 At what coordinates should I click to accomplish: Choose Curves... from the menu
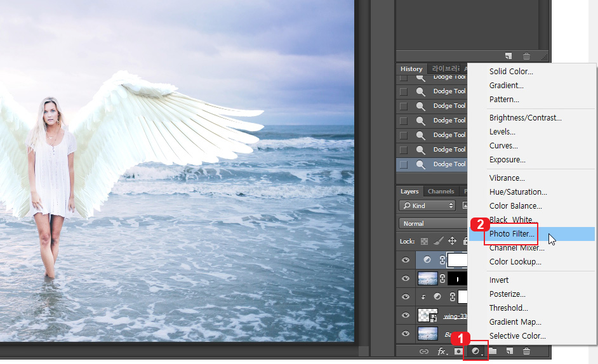click(x=504, y=146)
